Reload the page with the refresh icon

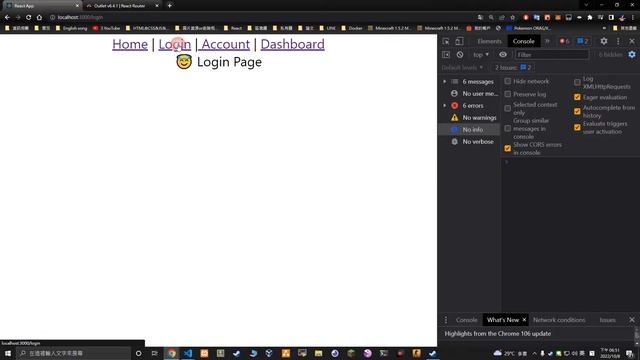click(29, 17)
